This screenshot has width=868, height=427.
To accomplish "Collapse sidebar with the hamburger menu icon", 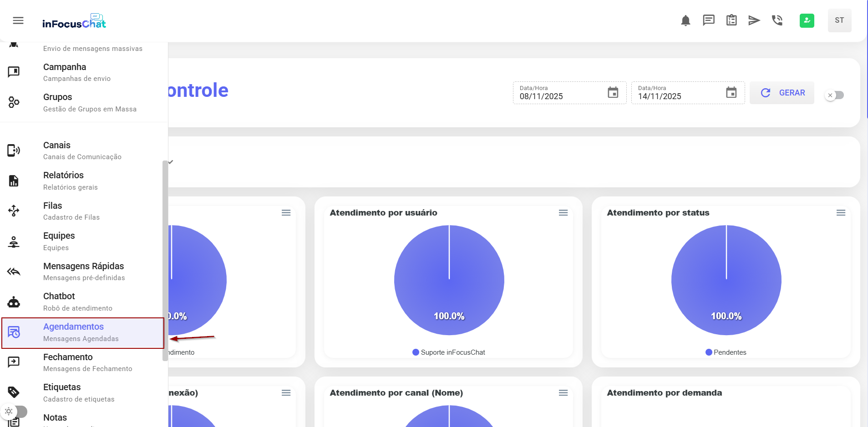I will tap(18, 20).
